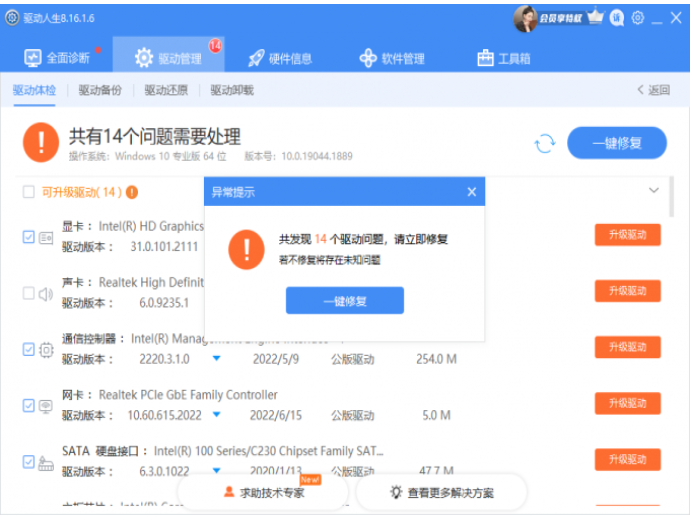Click the 共有14个问题需要处理 heading
This screenshot has width=693, height=520.
coord(155,137)
